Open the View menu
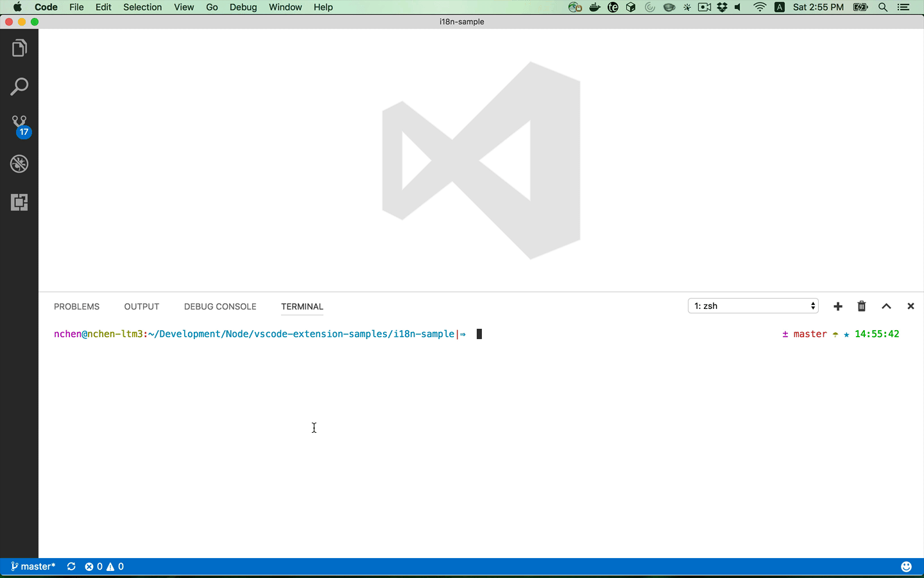This screenshot has height=578, width=924. (184, 7)
